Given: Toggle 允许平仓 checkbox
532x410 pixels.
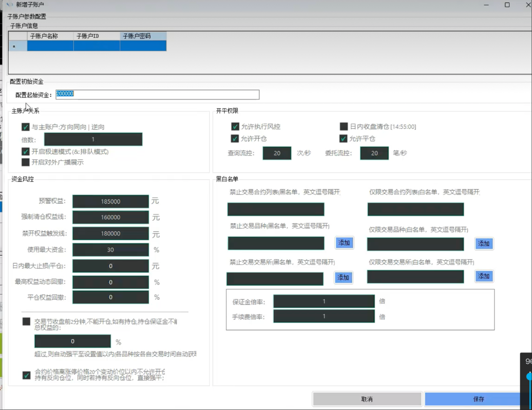Looking at the screenshot, I should pyautogui.click(x=344, y=138).
